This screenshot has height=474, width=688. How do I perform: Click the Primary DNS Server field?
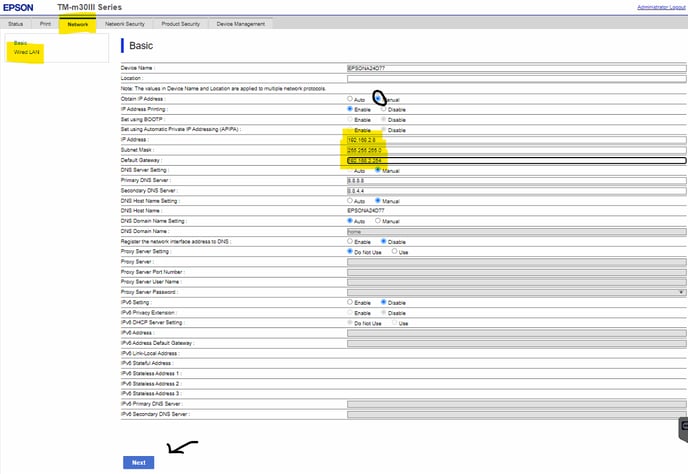(515, 180)
